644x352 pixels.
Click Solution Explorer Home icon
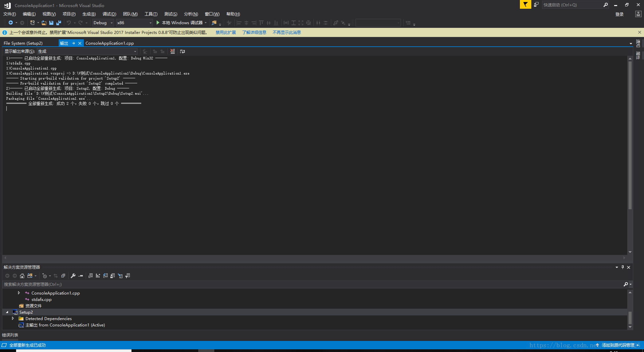22,276
